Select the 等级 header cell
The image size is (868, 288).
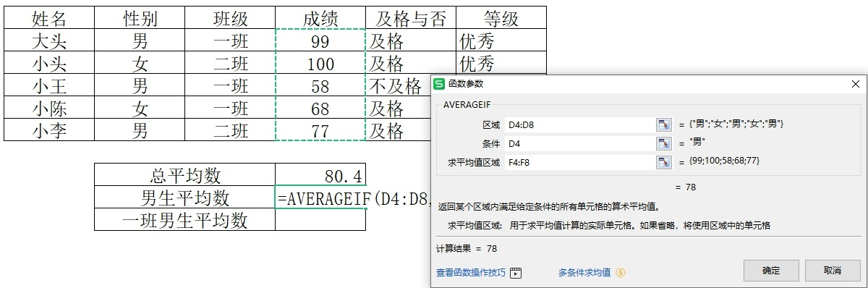click(x=501, y=18)
